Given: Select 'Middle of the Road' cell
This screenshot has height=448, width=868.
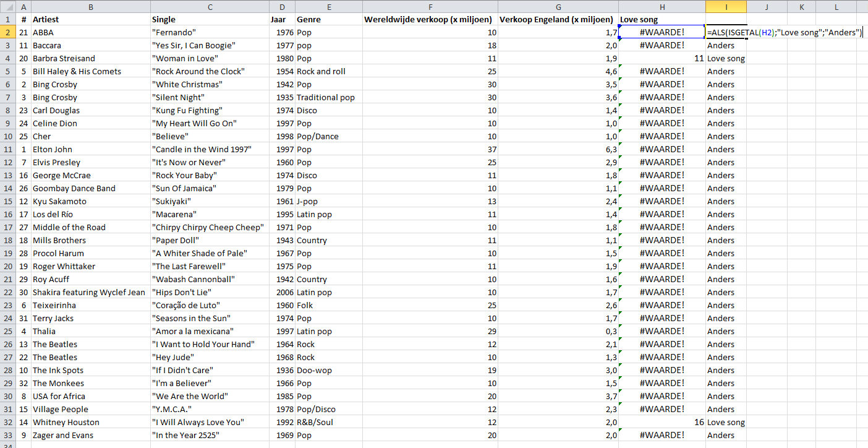Looking at the screenshot, I should click(90, 227).
